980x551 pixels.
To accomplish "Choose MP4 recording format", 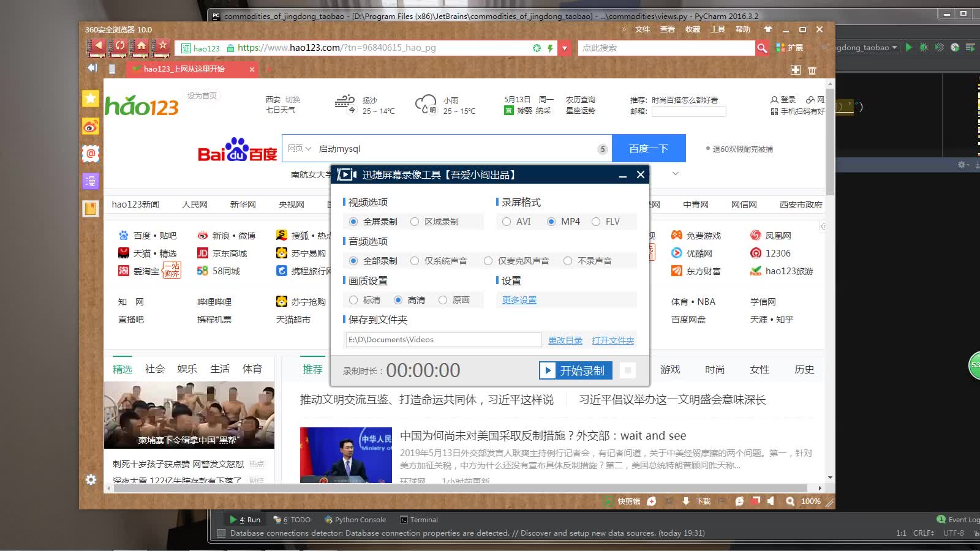I will 563,222.
